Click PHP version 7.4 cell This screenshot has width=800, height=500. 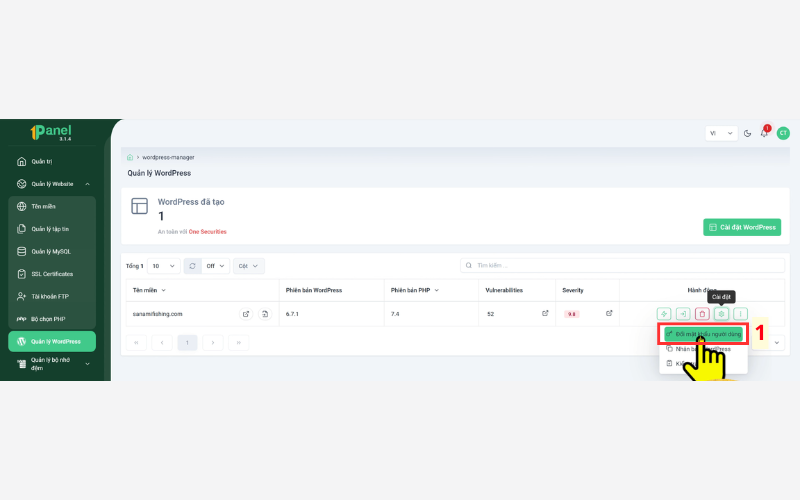395,314
